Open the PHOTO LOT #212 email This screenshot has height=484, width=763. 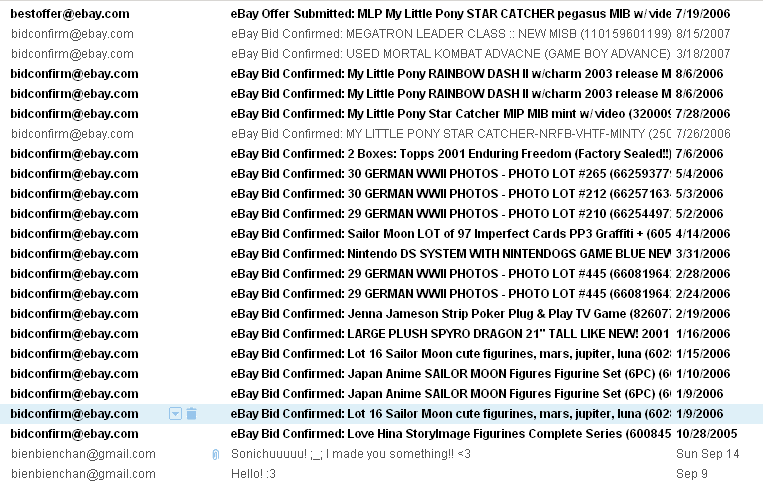[x=451, y=194]
